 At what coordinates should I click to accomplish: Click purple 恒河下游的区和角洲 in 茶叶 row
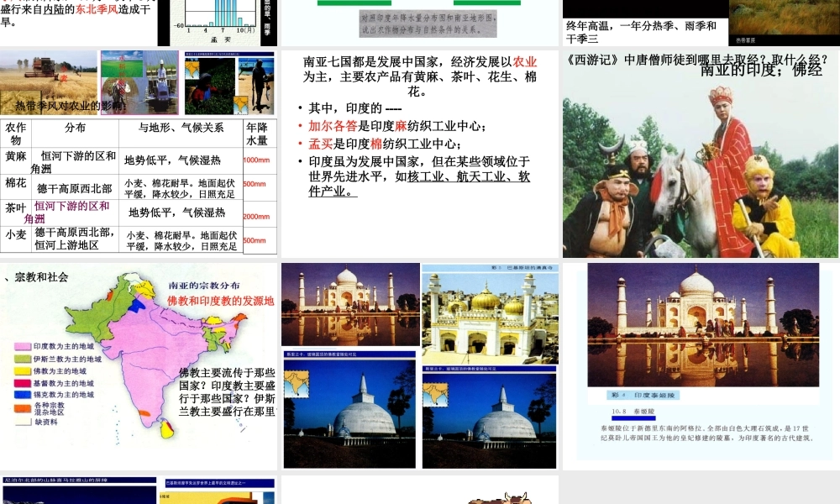67,212
